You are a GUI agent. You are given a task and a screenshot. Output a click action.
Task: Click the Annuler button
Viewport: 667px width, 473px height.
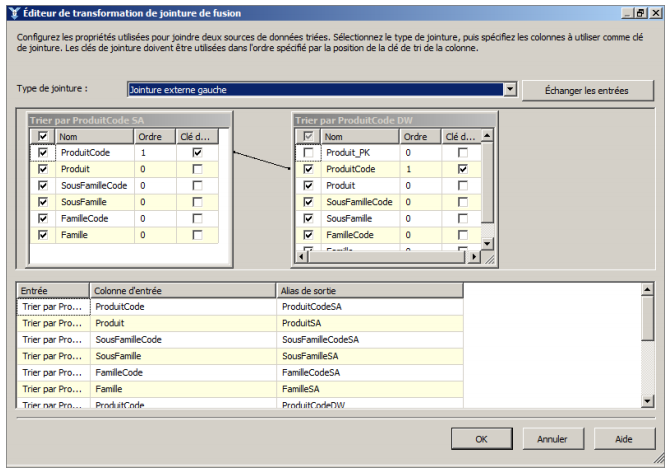(x=552, y=439)
